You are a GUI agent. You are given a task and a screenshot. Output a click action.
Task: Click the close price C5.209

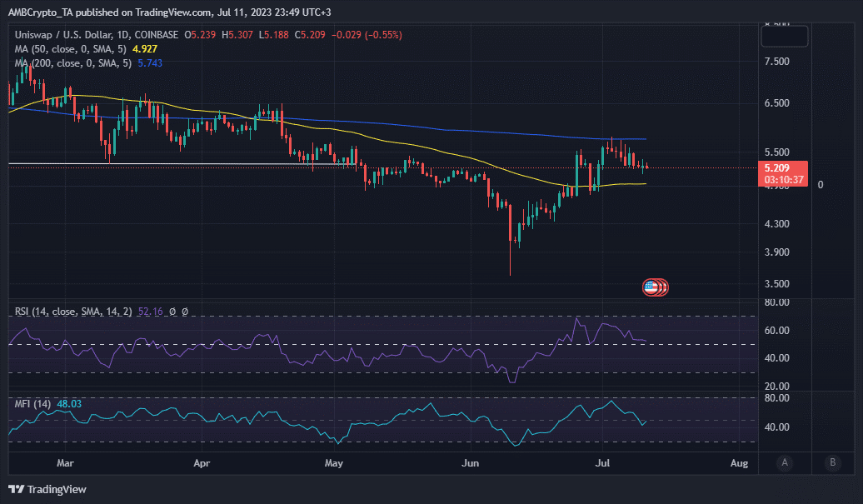[310, 35]
